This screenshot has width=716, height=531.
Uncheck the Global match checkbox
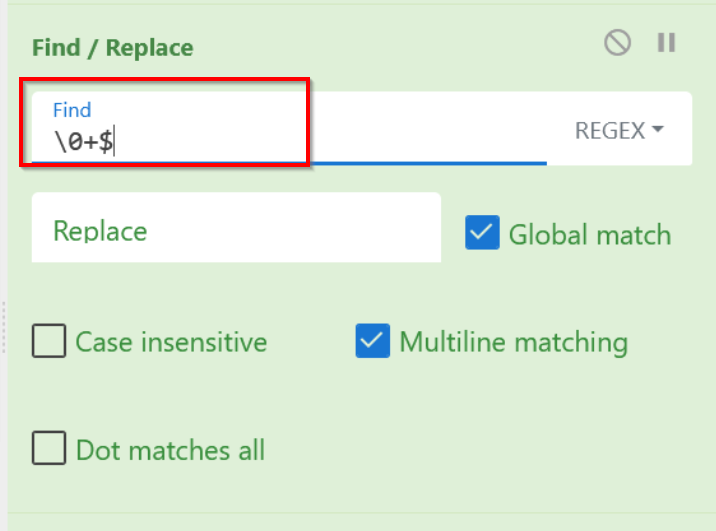coord(482,234)
